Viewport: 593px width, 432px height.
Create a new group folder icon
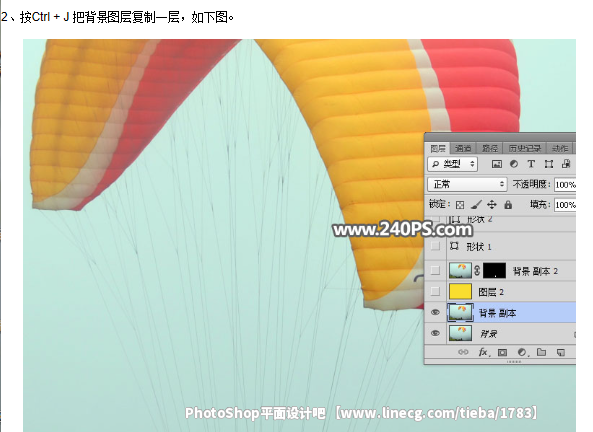coord(542,352)
